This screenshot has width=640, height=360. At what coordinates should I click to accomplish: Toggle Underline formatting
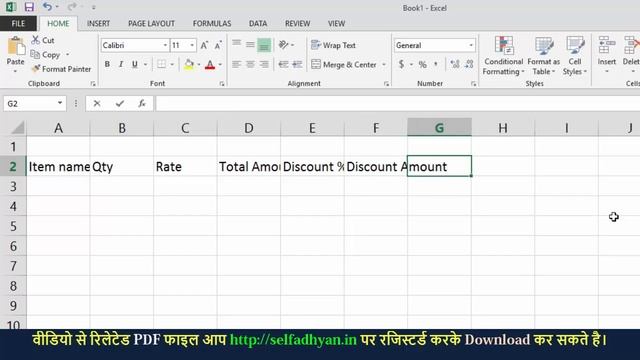pyautogui.click(x=135, y=64)
